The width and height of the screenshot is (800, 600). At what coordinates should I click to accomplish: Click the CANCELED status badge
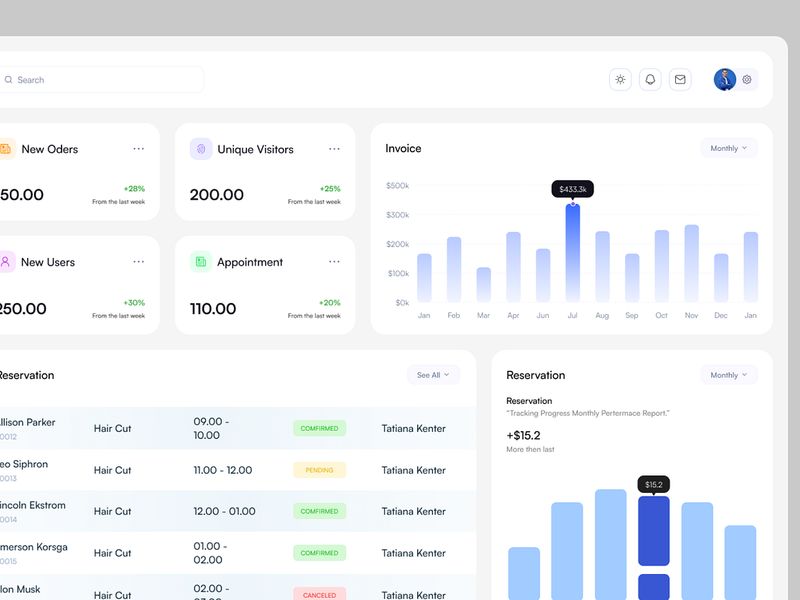coord(319,594)
